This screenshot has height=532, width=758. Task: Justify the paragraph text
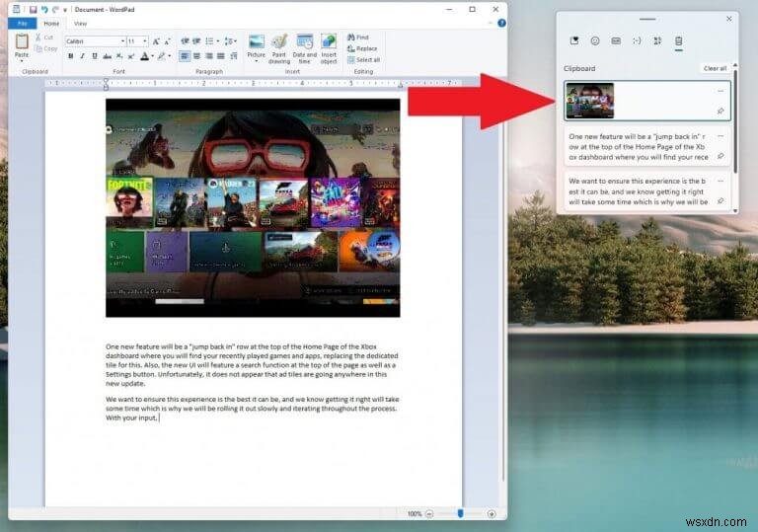tap(221, 56)
